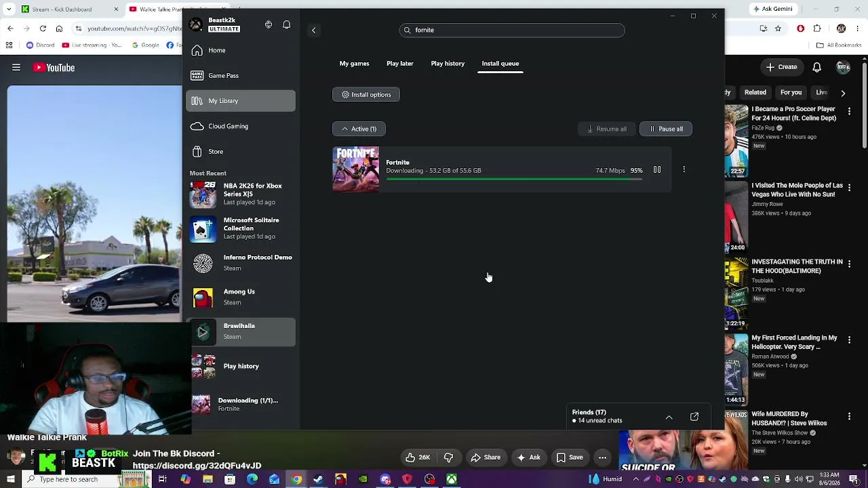Click the Chrome home button
The height and width of the screenshot is (488, 868).
[x=60, y=28]
